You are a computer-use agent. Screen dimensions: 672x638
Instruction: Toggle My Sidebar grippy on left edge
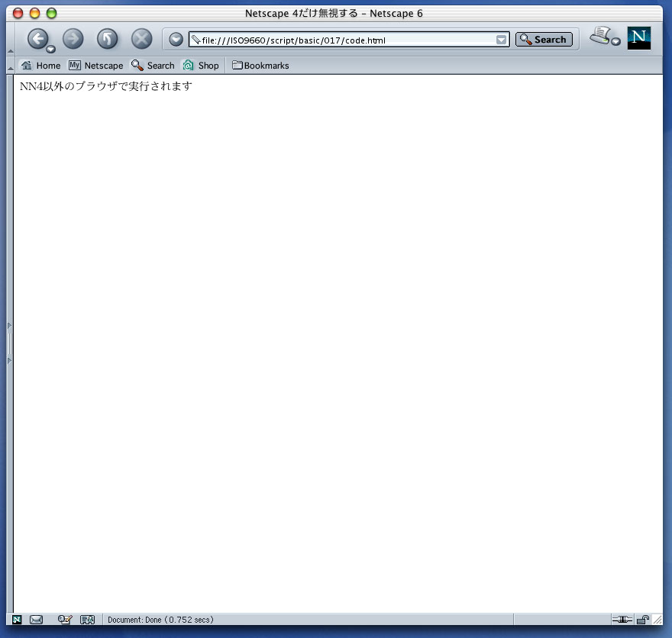coord(10,343)
